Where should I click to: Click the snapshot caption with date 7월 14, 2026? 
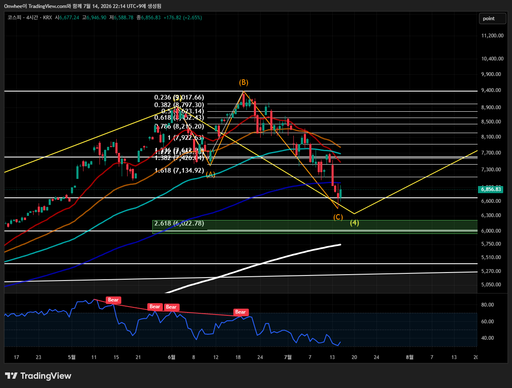[83, 6]
